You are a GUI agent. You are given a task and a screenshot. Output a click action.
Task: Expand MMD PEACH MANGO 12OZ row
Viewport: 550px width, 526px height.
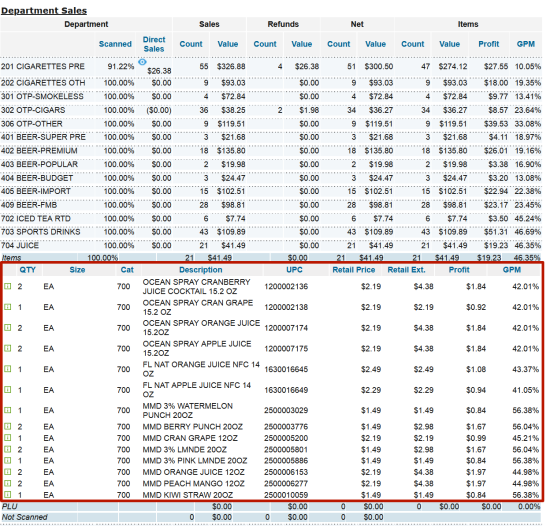point(8,483)
